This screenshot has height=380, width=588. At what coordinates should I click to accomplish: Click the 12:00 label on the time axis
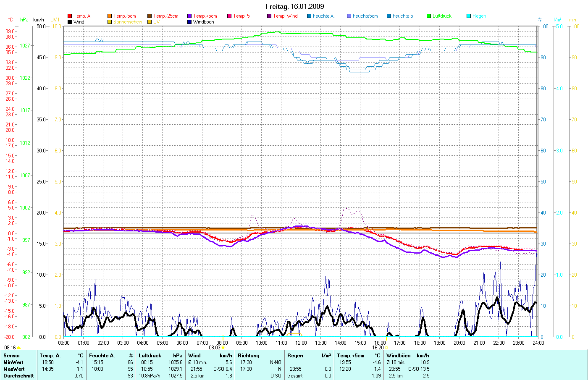click(301, 343)
